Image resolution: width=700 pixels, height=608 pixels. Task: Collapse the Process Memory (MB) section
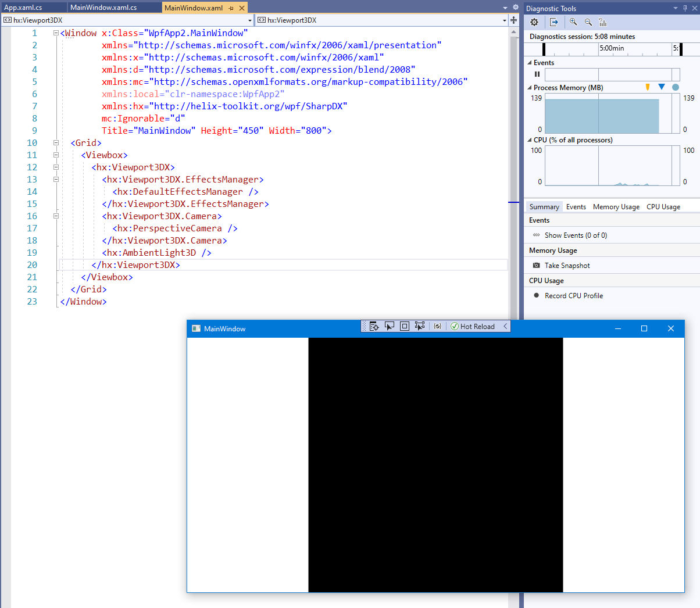click(529, 87)
